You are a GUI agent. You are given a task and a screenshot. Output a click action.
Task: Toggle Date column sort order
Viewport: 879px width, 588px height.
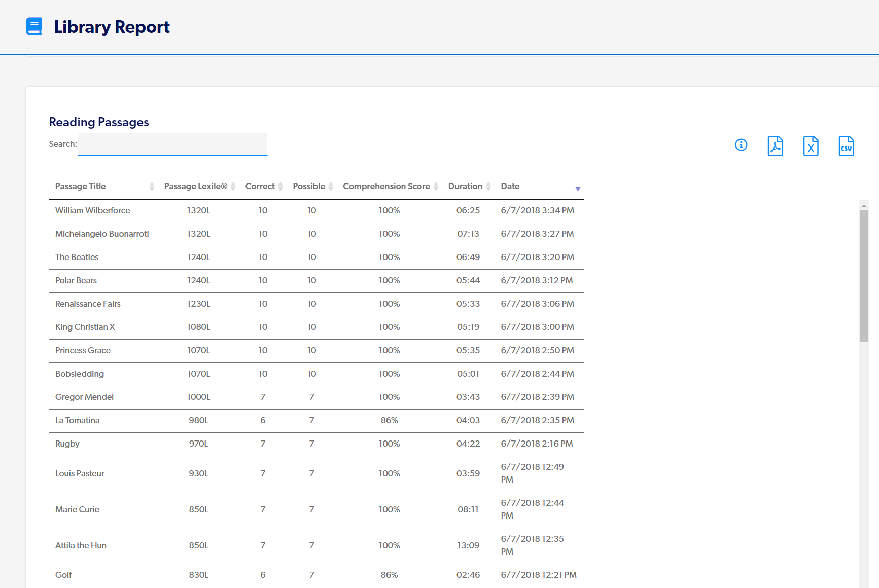(539, 187)
